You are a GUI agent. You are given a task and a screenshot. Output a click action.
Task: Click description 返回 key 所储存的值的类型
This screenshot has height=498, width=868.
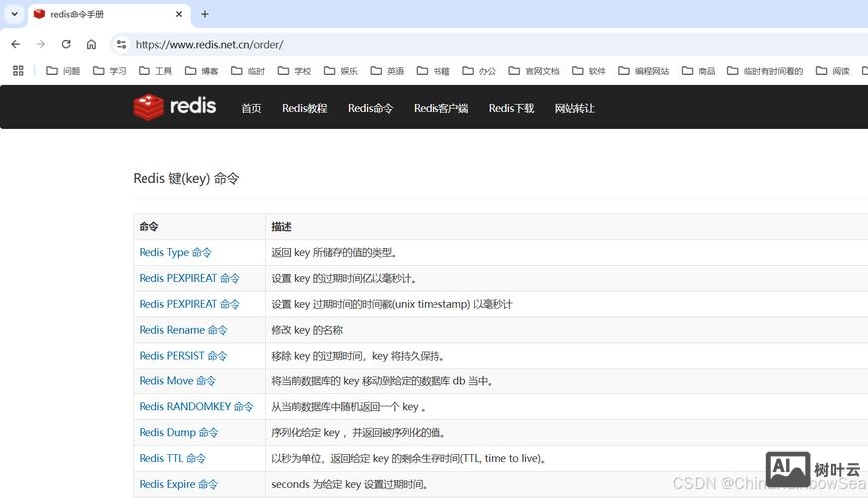[334, 252]
